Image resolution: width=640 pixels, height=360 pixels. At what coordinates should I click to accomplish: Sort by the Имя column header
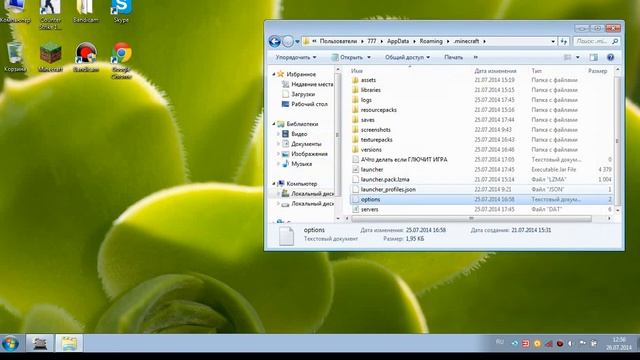pyautogui.click(x=357, y=71)
